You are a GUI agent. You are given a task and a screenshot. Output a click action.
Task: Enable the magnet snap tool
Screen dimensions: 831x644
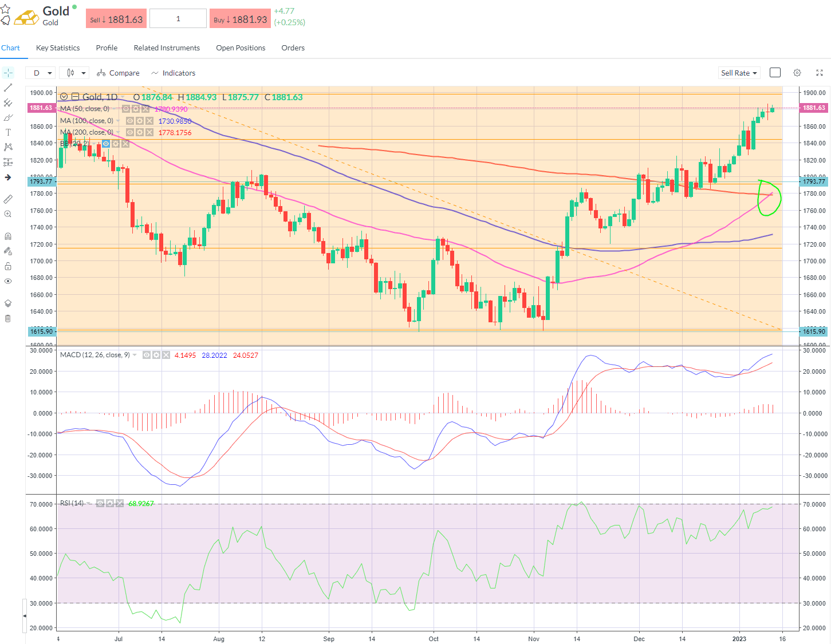click(x=8, y=236)
